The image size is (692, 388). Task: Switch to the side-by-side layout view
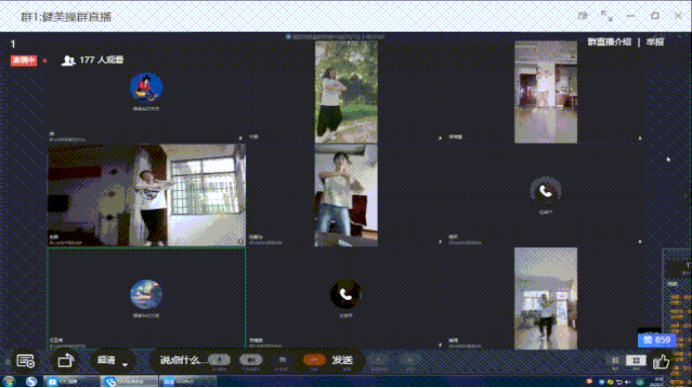615,361
